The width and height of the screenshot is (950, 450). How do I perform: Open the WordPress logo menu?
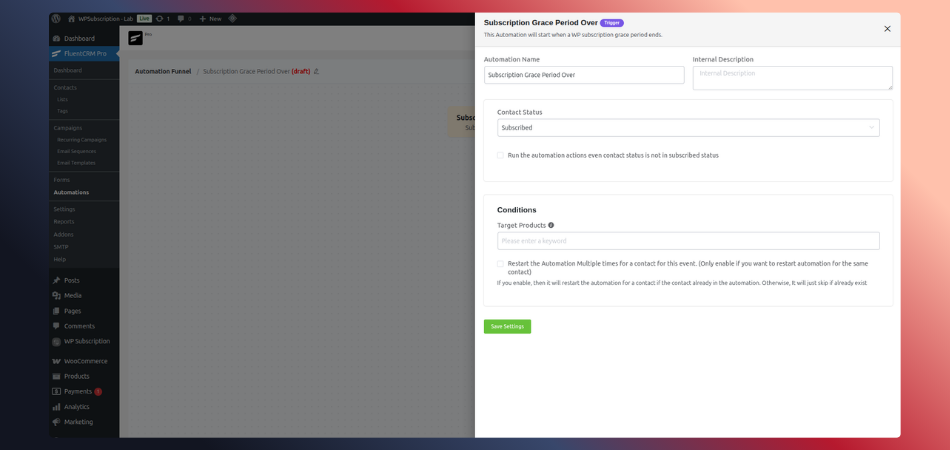coord(56,19)
